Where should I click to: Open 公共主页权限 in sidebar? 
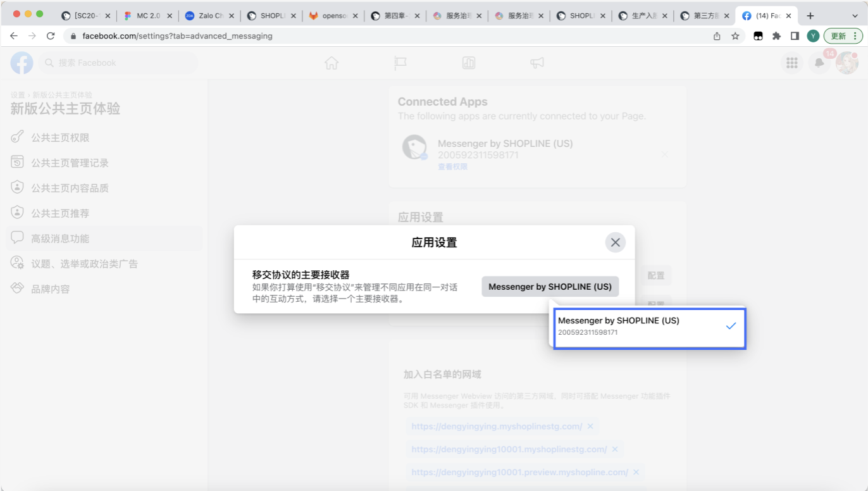click(104, 137)
